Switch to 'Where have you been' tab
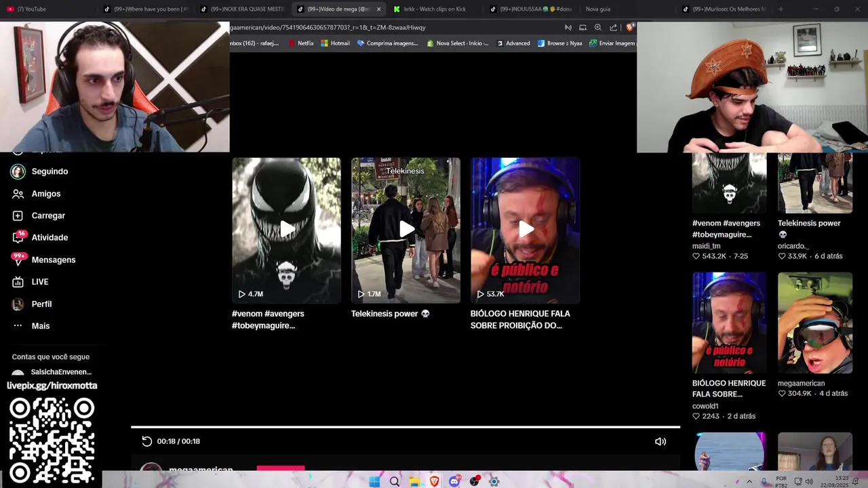This screenshot has height=488, width=868. tap(146, 9)
